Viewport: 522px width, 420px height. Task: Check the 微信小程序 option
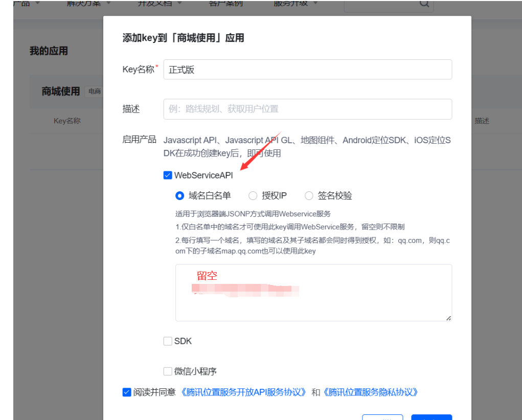pos(168,371)
